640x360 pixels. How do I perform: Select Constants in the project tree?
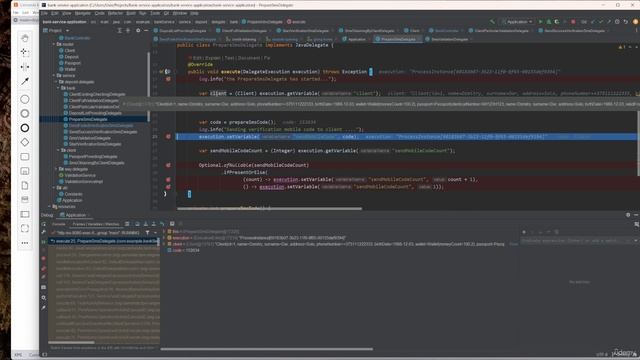73,194
